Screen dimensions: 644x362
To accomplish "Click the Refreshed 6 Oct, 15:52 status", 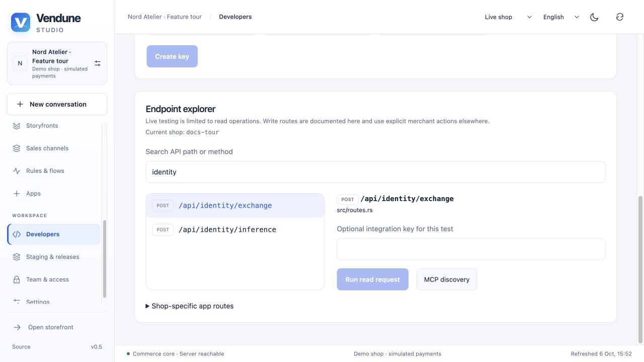I will pyautogui.click(x=601, y=354).
